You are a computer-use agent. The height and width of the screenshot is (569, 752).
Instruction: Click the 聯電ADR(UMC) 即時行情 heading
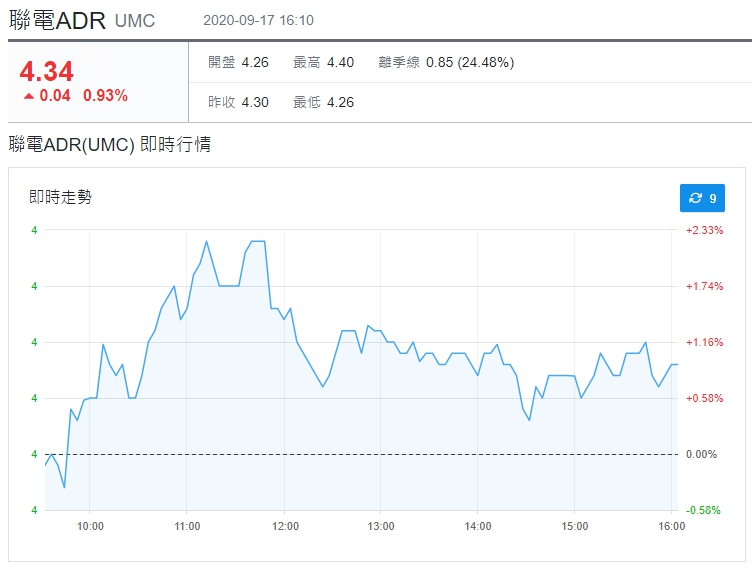109,145
